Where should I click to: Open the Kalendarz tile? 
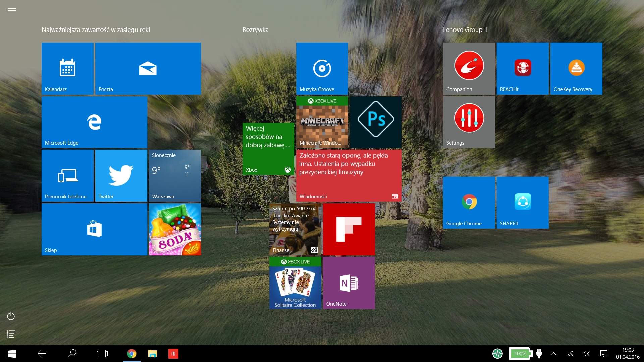click(x=67, y=68)
